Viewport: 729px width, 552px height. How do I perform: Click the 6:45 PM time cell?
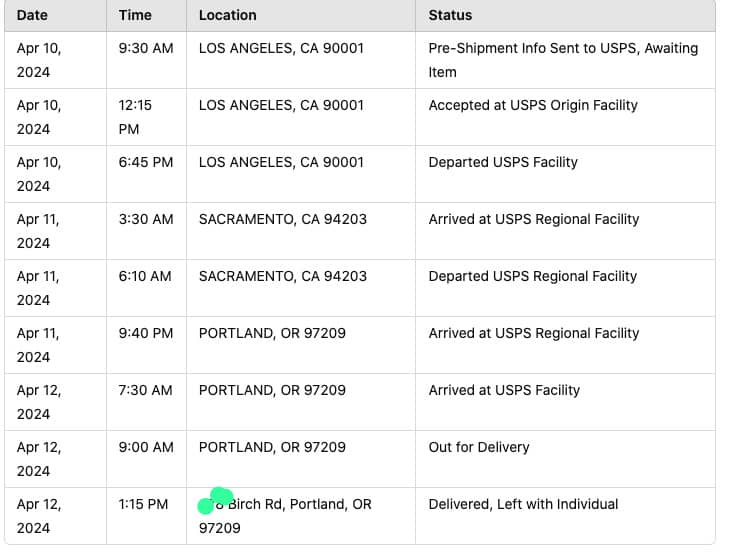[x=145, y=162]
